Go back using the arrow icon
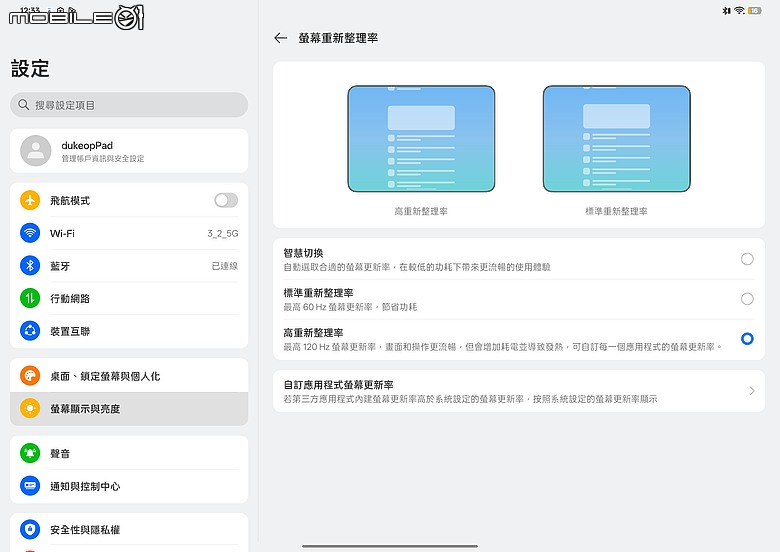The image size is (780, 552). (x=281, y=38)
